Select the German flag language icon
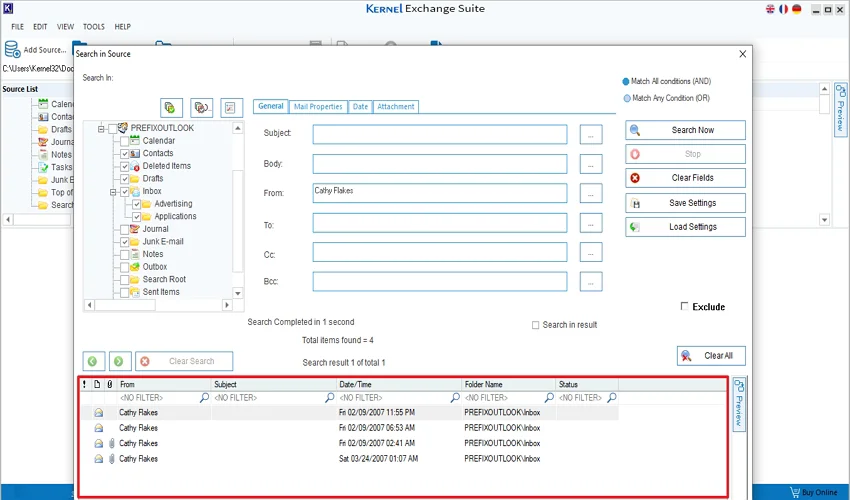Screen dimensions: 850x500 (796, 9)
